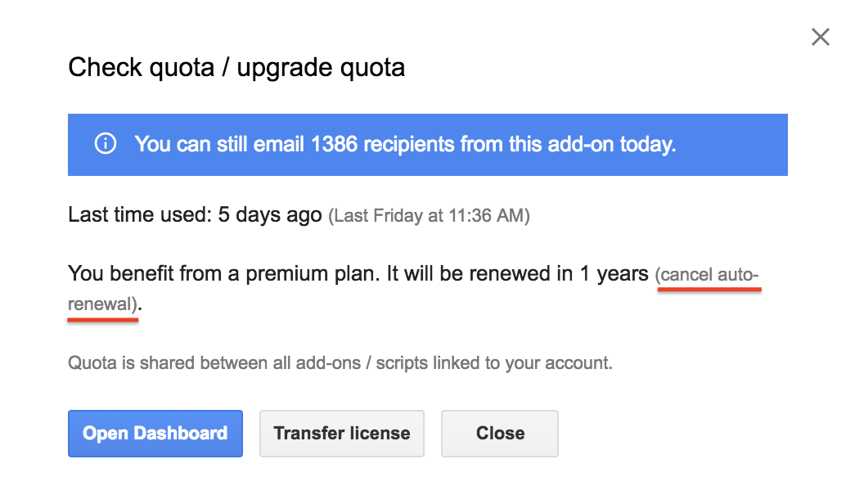Click the 'Quota is shared between all add-ons' note
The height and width of the screenshot is (504, 855).
point(214,362)
